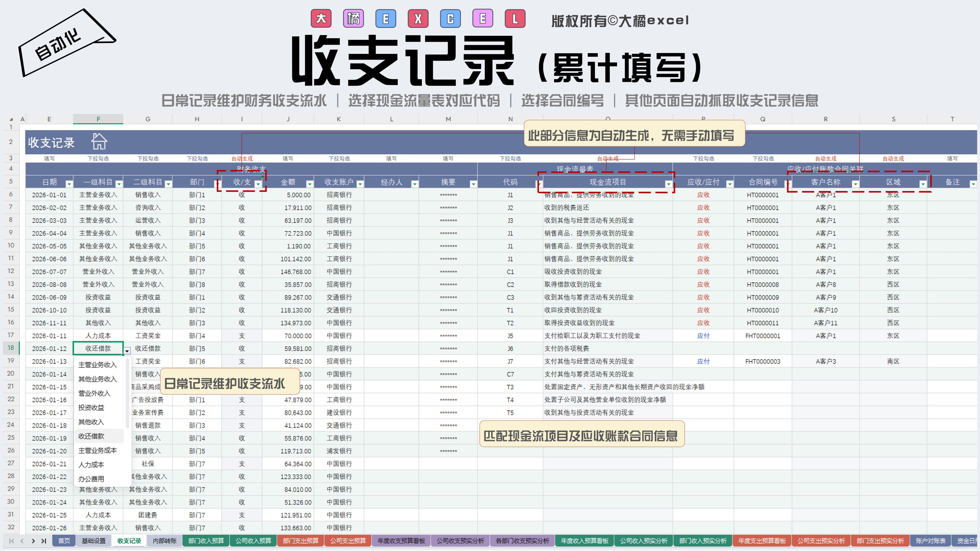The width and height of the screenshot is (980, 551).
Task: Jump to the last sheet with navigation arrow
Action: 44,541
